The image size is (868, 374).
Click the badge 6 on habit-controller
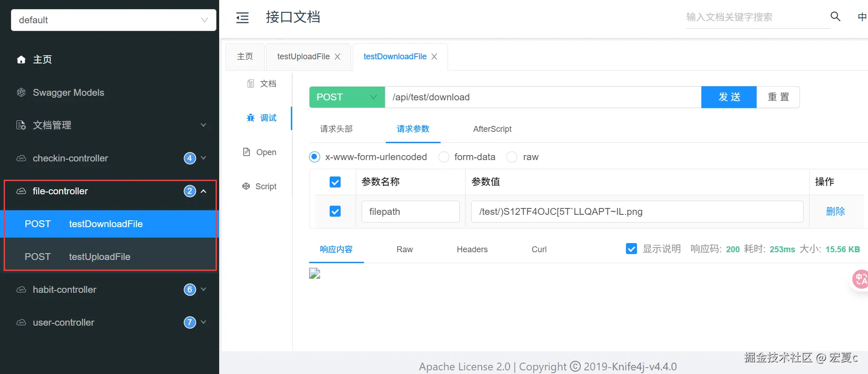click(190, 290)
